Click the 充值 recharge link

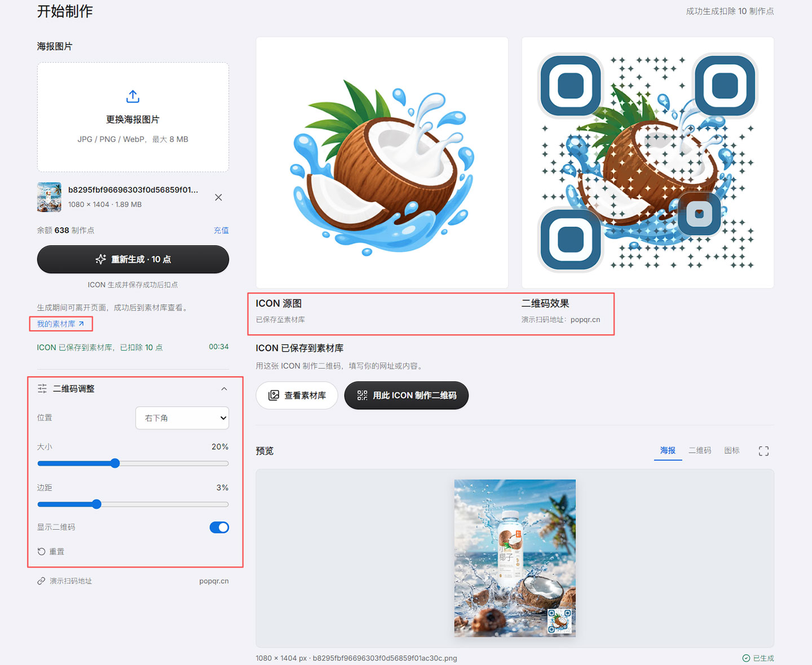[x=221, y=230]
